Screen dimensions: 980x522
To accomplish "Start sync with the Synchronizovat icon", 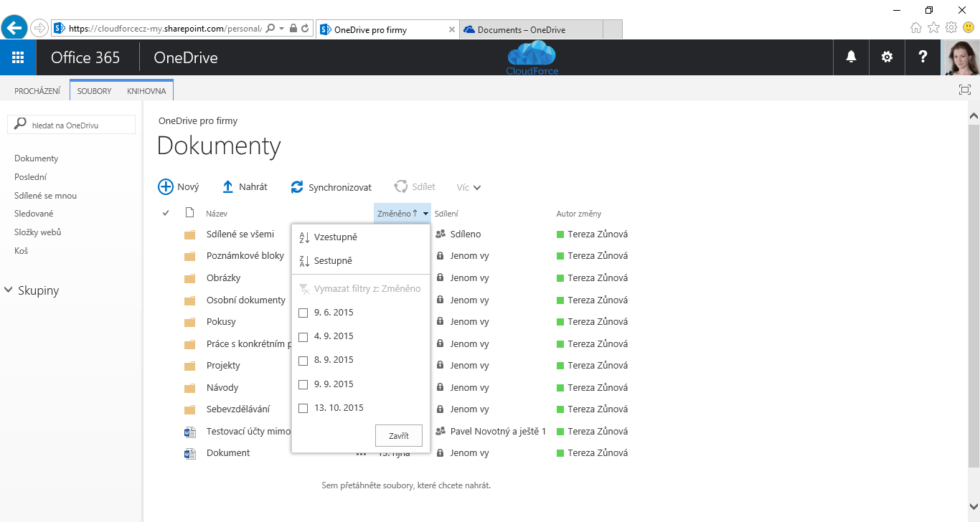I will tap(296, 186).
